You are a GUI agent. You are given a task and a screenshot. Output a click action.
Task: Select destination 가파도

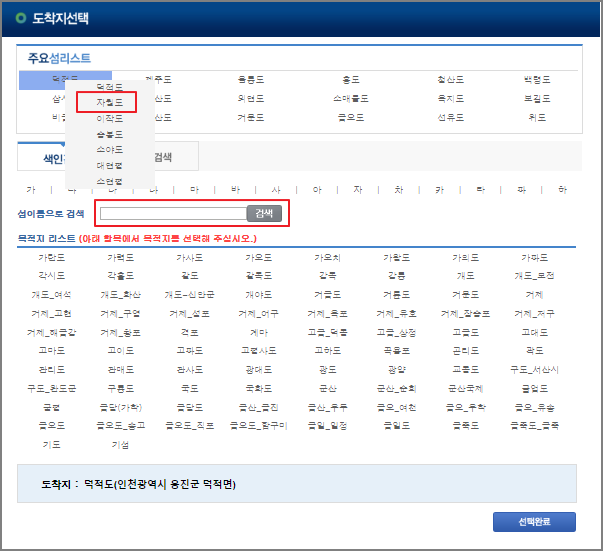[535, 258]
